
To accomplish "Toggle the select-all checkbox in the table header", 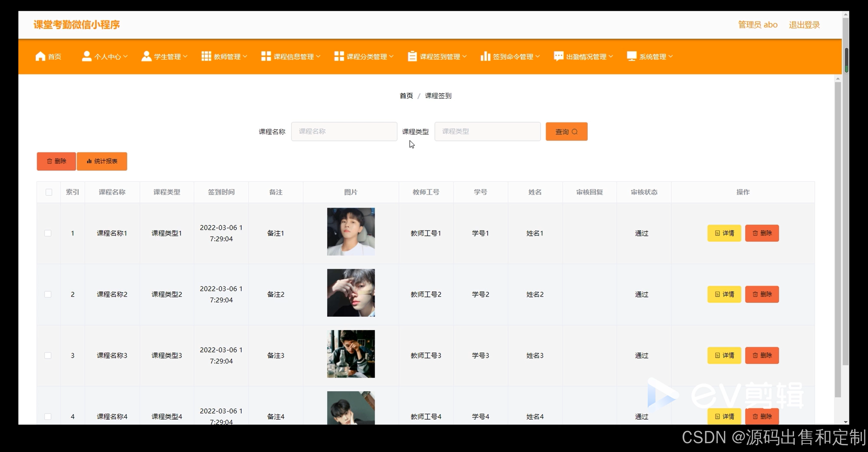I will click(49, 192).
